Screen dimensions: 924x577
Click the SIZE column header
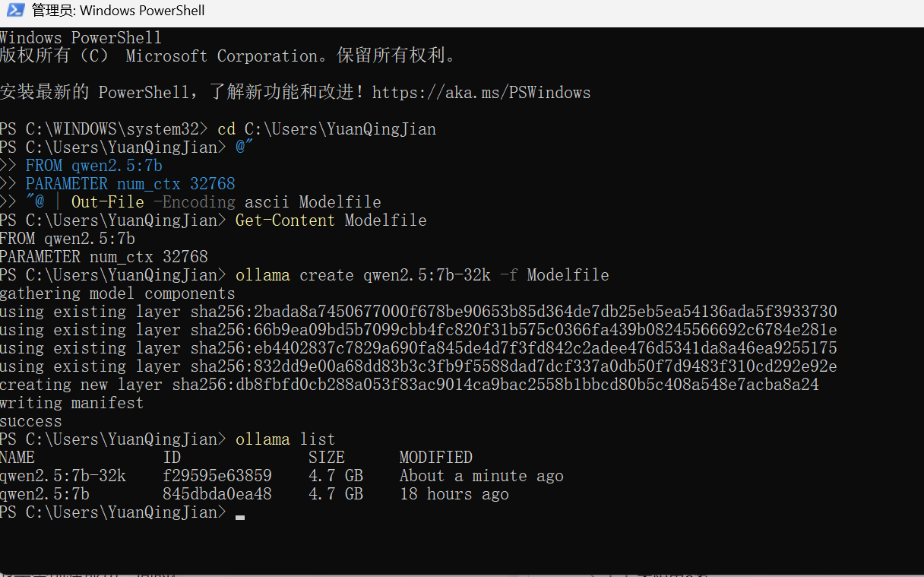(327, 458)
